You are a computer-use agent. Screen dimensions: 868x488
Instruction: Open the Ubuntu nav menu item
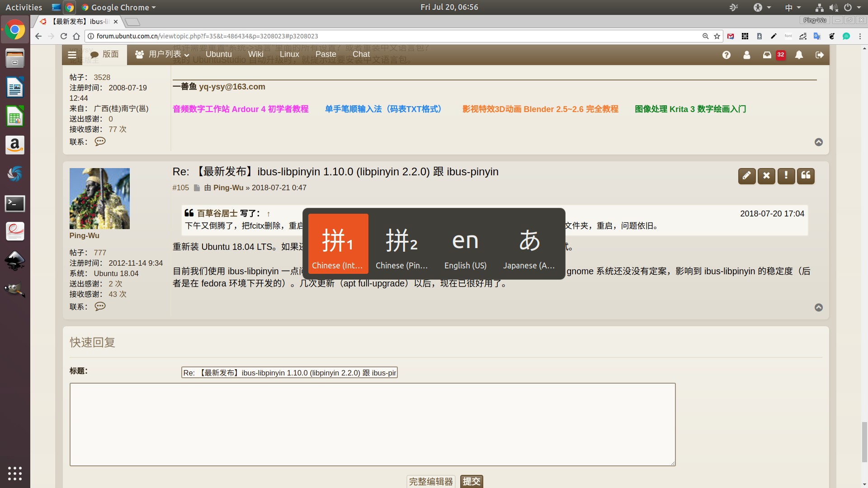pos(219,54)
